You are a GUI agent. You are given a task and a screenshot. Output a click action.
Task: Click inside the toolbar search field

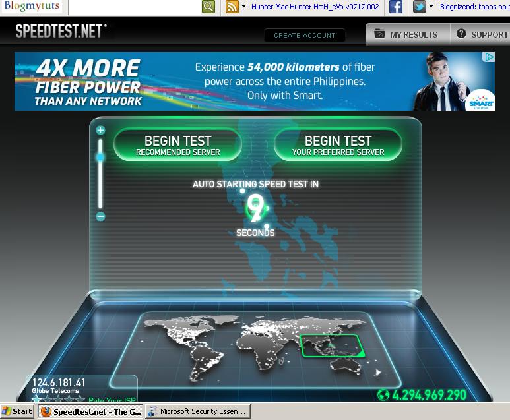pos(135,7)
